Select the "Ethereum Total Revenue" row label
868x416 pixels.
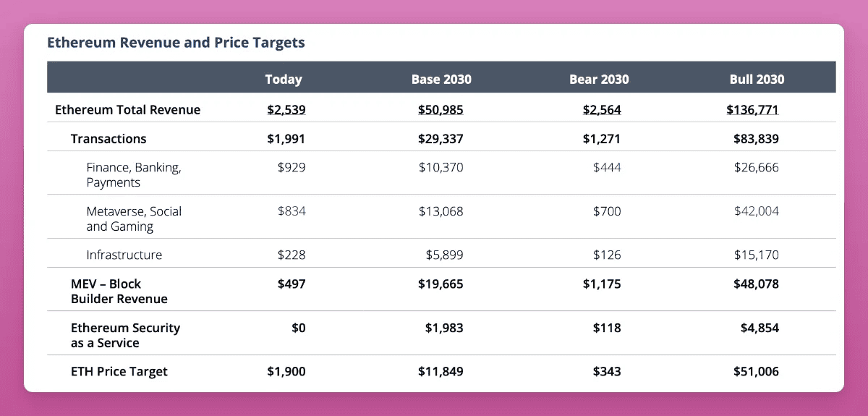coord(128,110)
